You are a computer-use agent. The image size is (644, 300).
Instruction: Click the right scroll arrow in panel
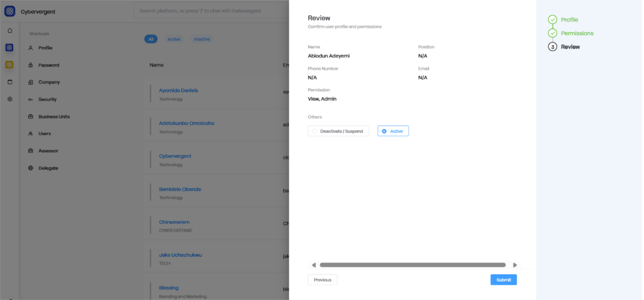point(515,265)
